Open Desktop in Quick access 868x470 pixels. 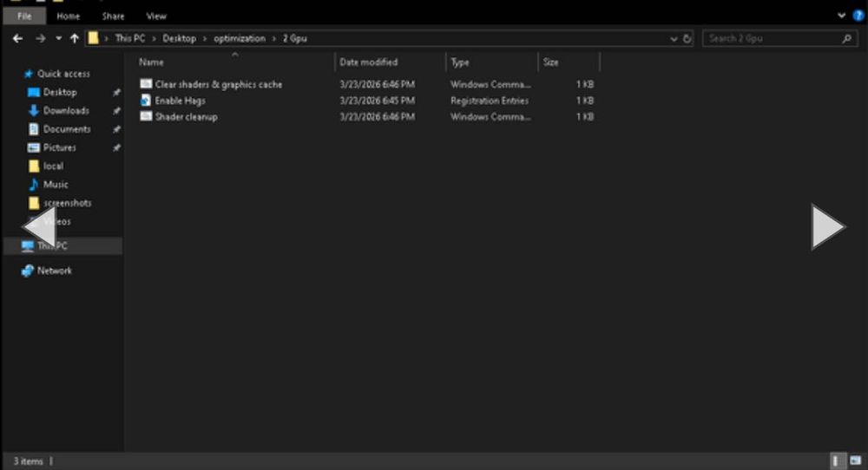[60, 92]
